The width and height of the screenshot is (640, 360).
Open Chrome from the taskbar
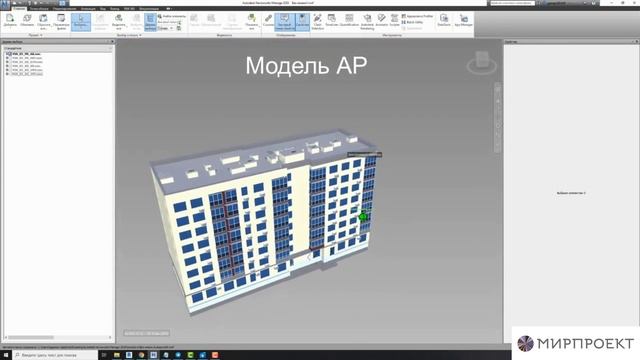coord(141,355)
